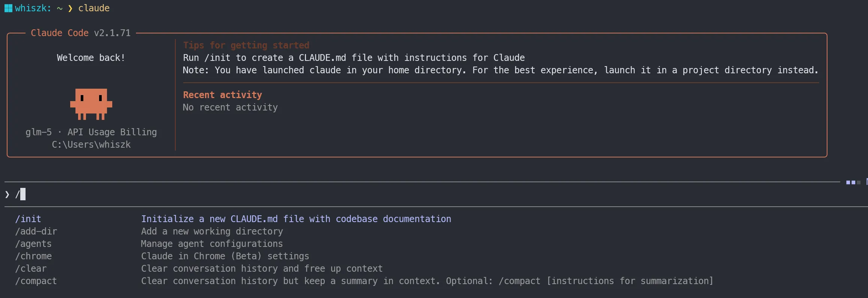The width and height of the screenshot is (868, 298).
Task: Click the Tips for getting started heading
Action: (x=246, y=45)
